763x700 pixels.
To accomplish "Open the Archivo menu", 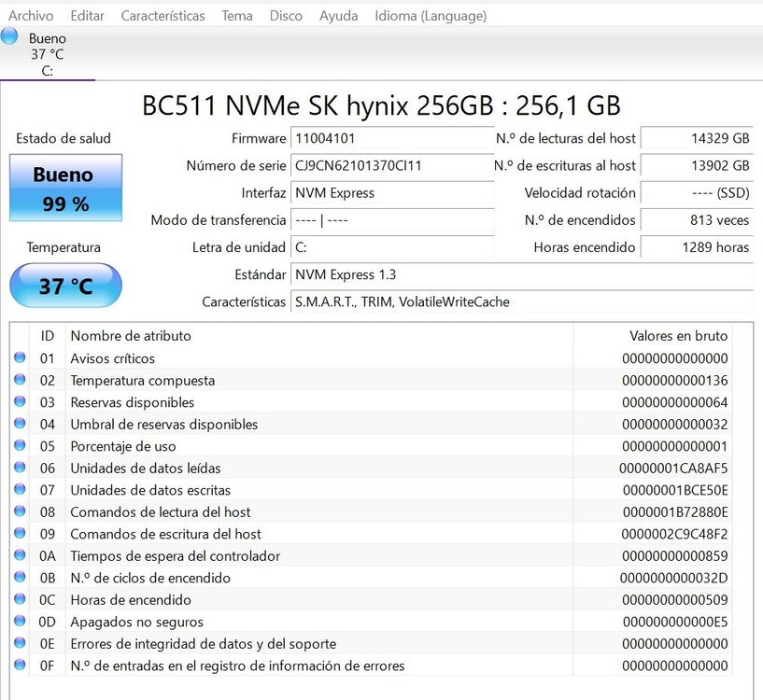I will pos(31,16).
